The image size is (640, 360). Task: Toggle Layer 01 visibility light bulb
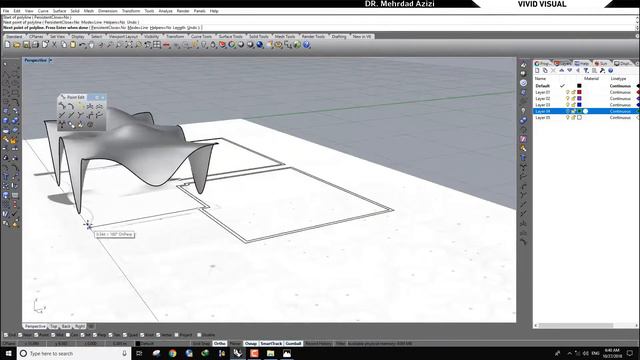[567, 92]
